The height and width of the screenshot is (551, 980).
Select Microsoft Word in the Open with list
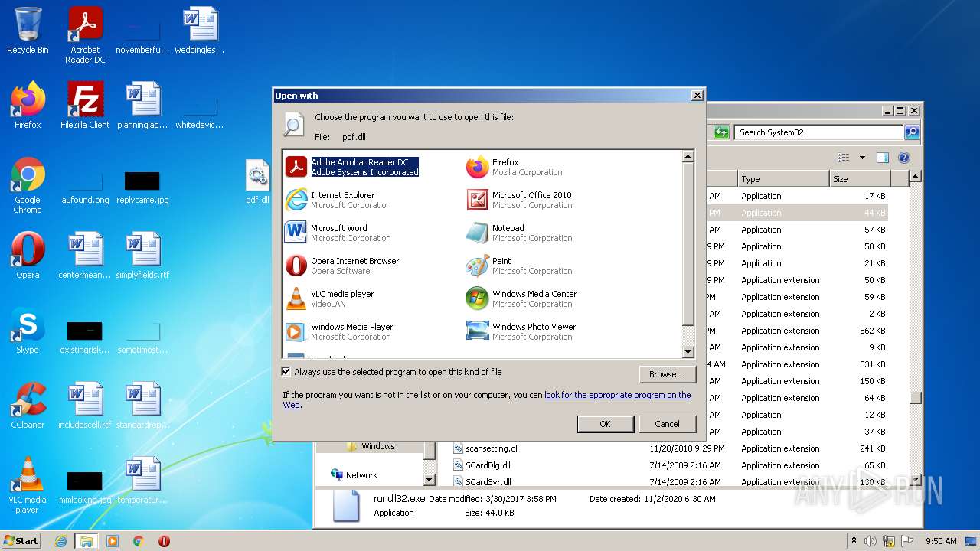[x=338, y=233]
